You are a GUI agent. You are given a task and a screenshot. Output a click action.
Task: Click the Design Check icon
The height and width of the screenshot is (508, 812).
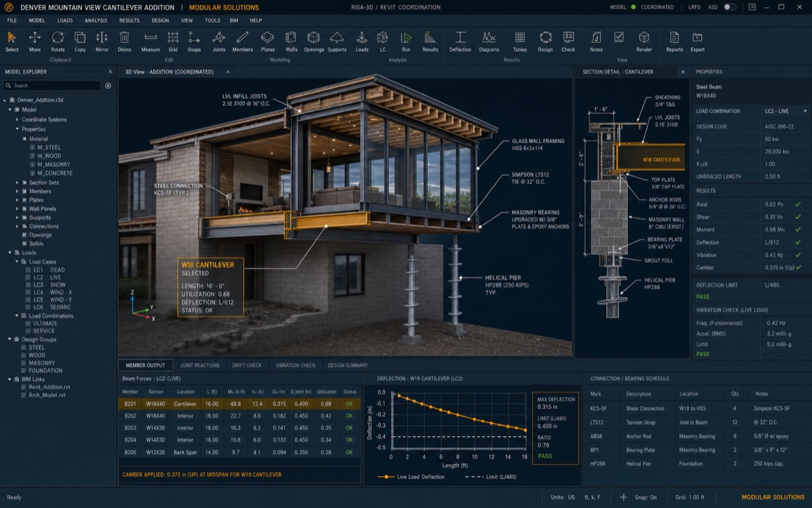pos(568,41)
